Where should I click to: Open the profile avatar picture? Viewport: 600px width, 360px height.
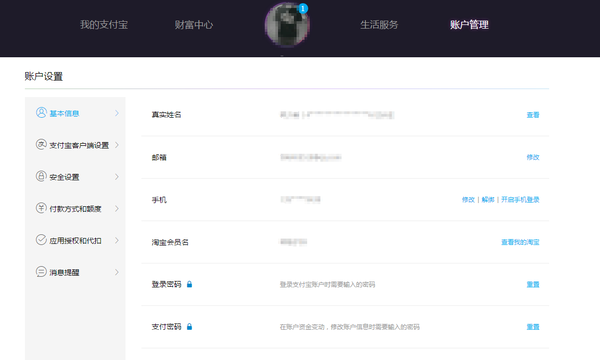287,25
